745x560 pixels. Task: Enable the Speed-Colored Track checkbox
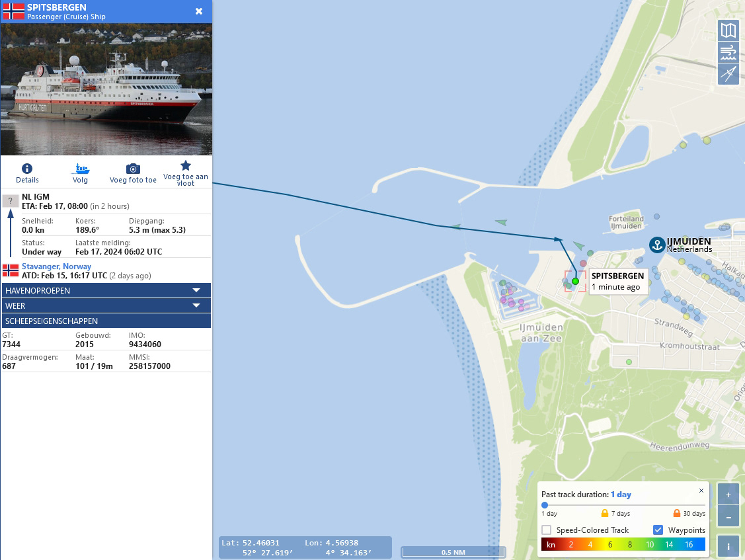pos(547,530)
